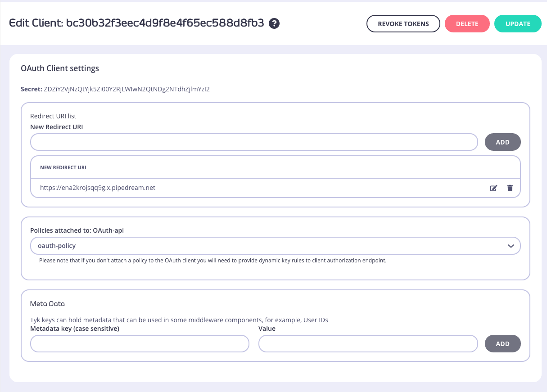Viewport: 547px width, 392px height.
Task: Save changes with the Update button
Action: (517, 24)
